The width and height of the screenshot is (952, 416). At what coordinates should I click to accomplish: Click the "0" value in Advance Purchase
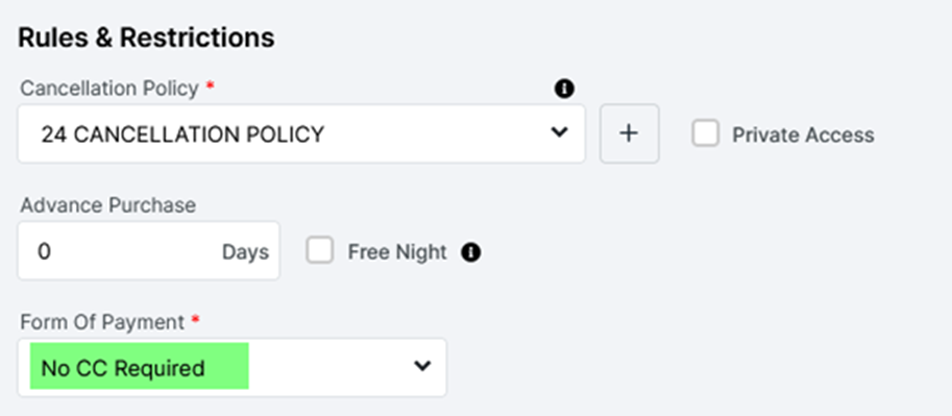click(44, 252)
